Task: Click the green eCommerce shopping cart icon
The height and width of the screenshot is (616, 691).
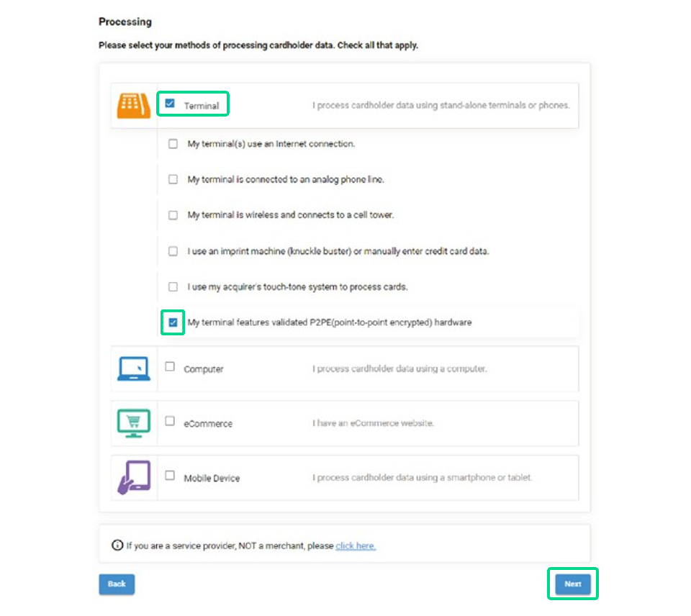Action: click(x=133, y=423)
